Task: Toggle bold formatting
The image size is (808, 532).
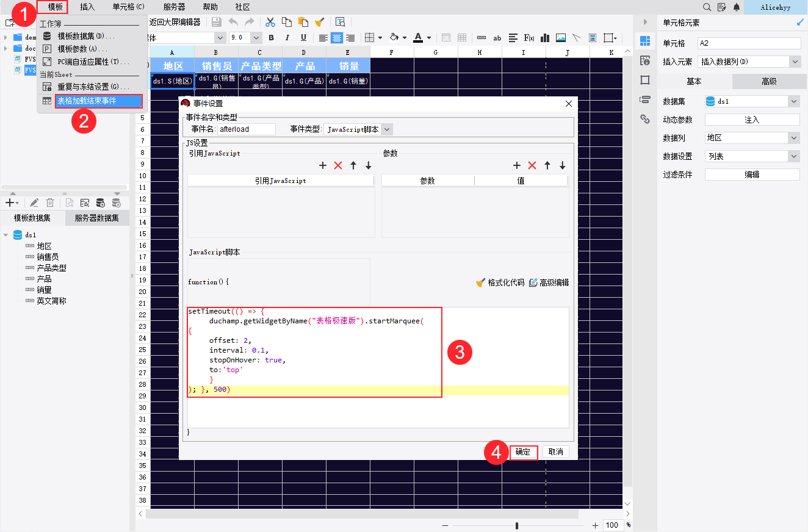Action: 272,38
